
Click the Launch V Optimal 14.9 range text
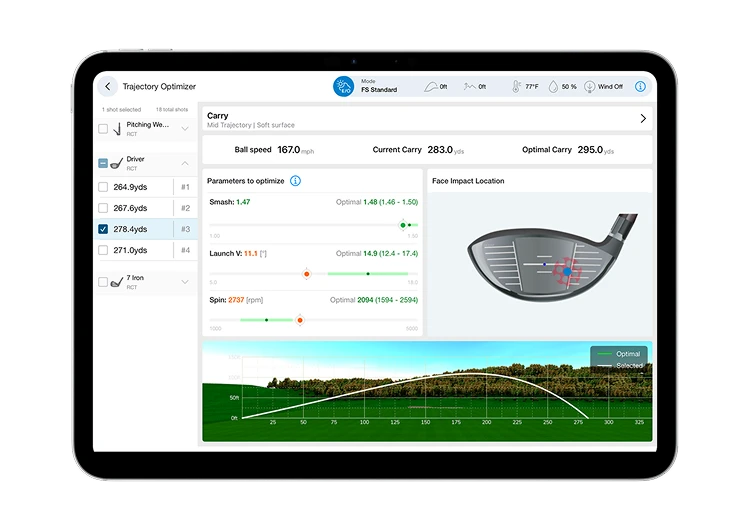[x=377, y=254]
